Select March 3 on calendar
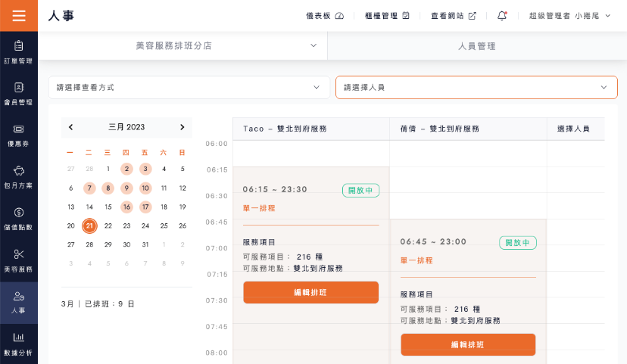627x364 pixels. click(x=145, y=169)
